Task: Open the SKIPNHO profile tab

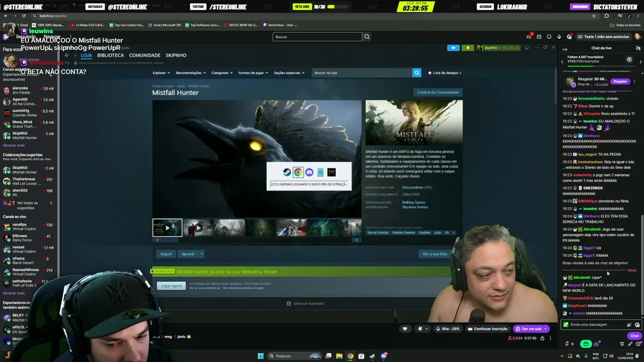Action: (x=176, y=55)
